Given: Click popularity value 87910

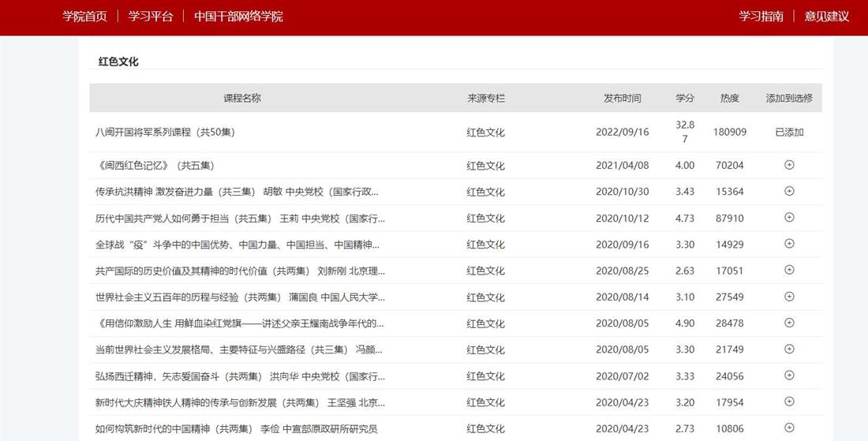Looking at the screenshot, I should [730, 218].
